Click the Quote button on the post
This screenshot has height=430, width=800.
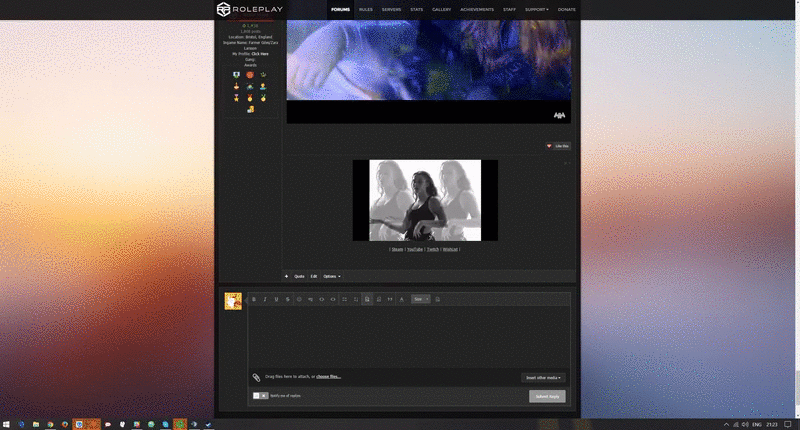[x=299, y=276]
